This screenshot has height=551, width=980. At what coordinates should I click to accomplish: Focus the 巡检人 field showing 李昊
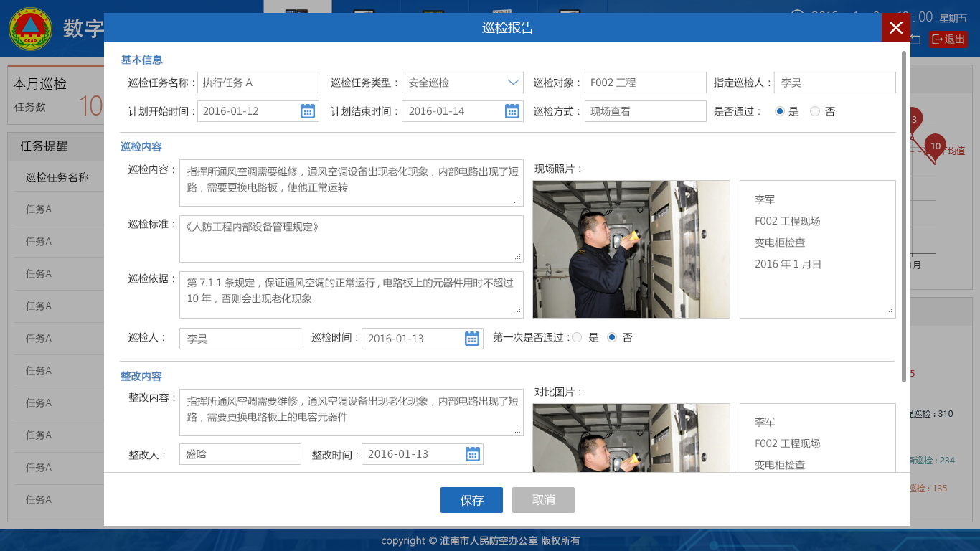click(x=240, y=339)
